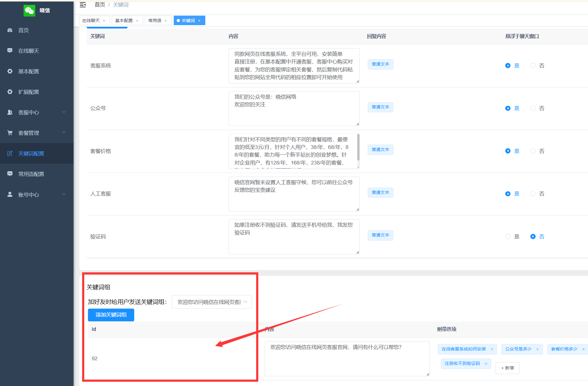Click the 账号中心 user icon
This screenshot has height=386, width=588.
point(10,194)
